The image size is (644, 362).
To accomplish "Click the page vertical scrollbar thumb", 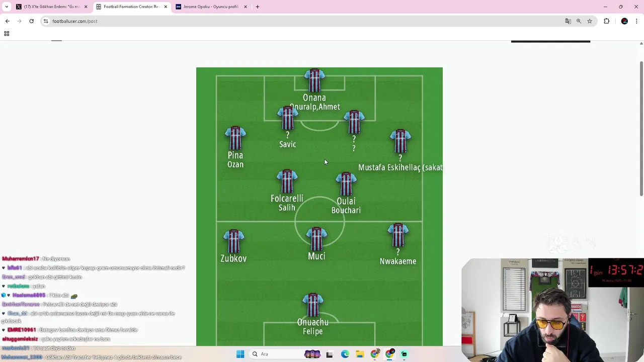I will coord(641,128).
